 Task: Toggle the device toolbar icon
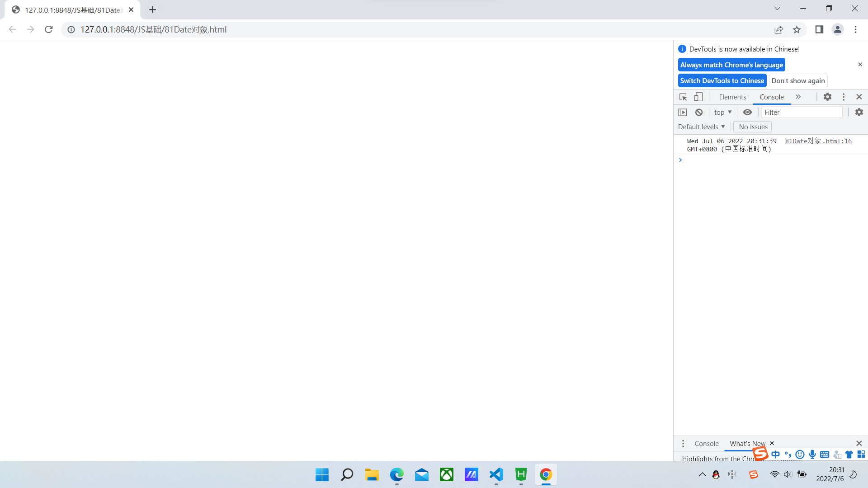pos(698,97)
